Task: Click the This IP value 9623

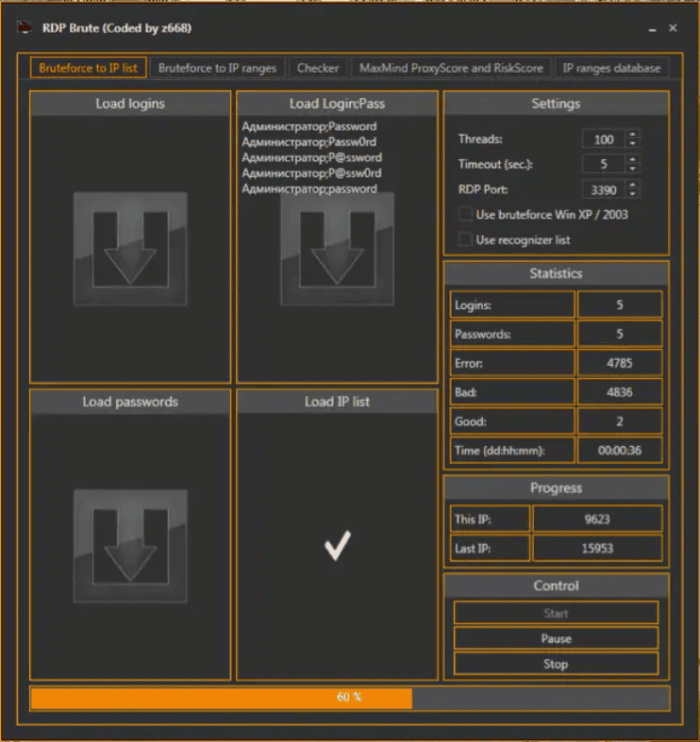Action: point(597,519)
